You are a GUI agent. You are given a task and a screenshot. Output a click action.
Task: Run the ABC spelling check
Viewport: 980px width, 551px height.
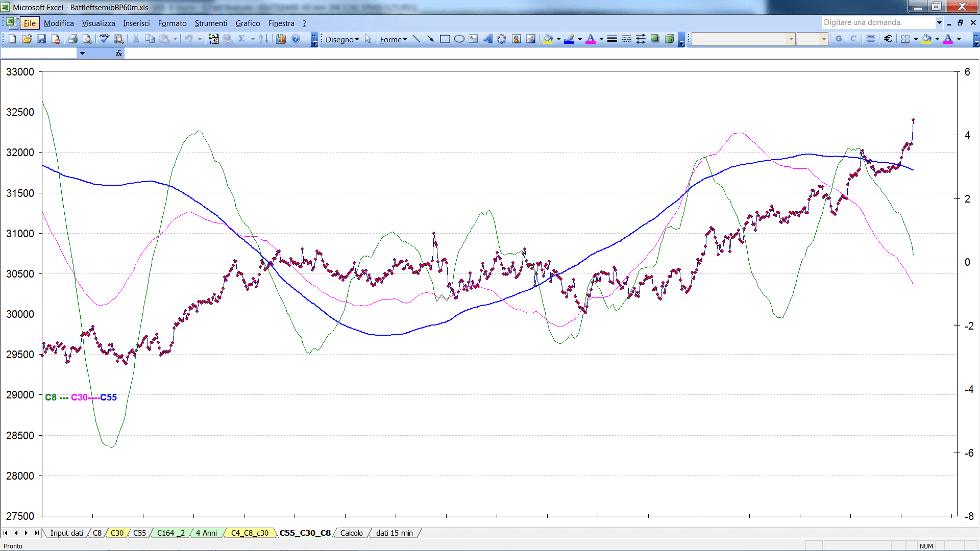point(104,39)
